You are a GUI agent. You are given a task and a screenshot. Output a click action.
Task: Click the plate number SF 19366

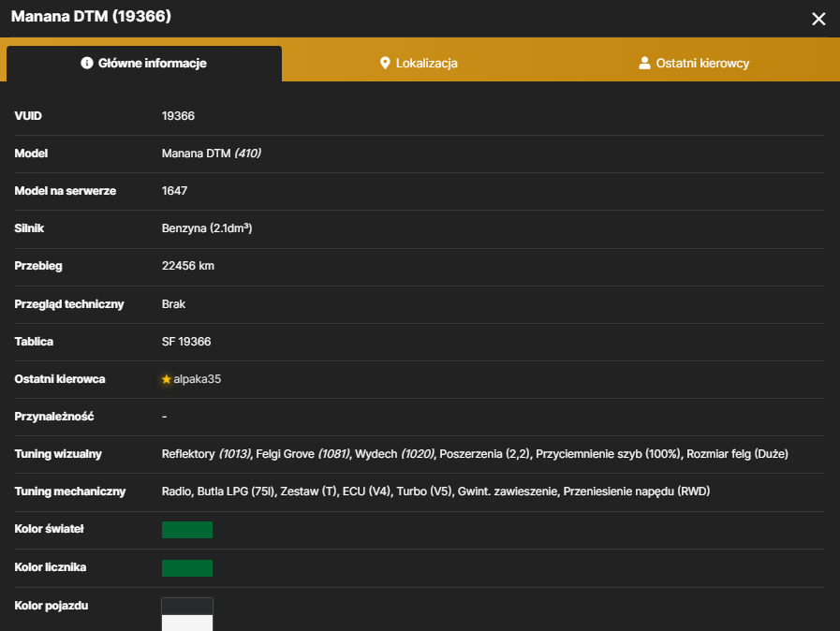tap(186, 342)
